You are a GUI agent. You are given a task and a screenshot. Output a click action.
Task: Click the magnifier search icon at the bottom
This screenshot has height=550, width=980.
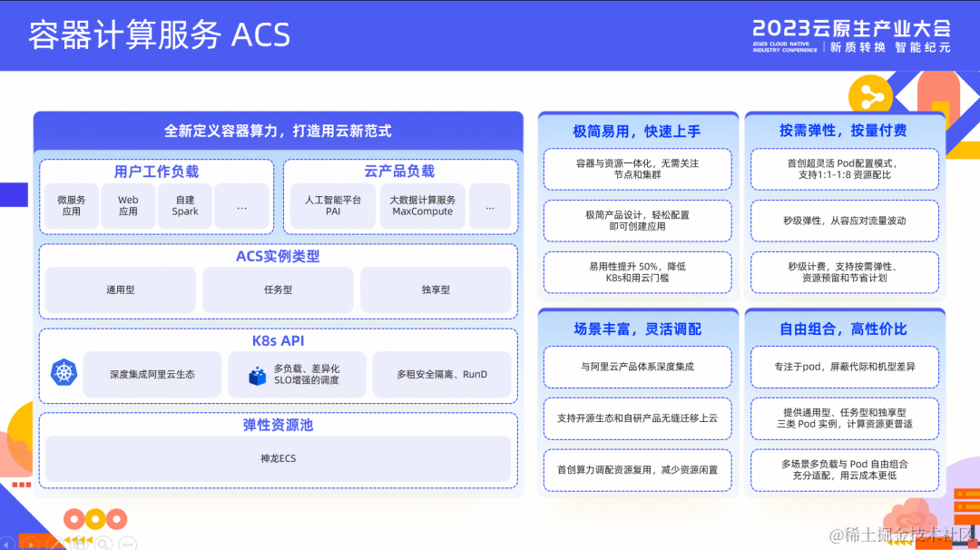[x=103, y=545]
